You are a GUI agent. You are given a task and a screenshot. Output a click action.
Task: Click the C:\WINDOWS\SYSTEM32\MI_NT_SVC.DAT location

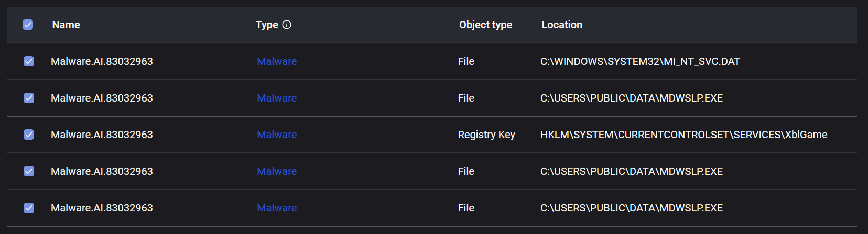click(x=640, y=61)
